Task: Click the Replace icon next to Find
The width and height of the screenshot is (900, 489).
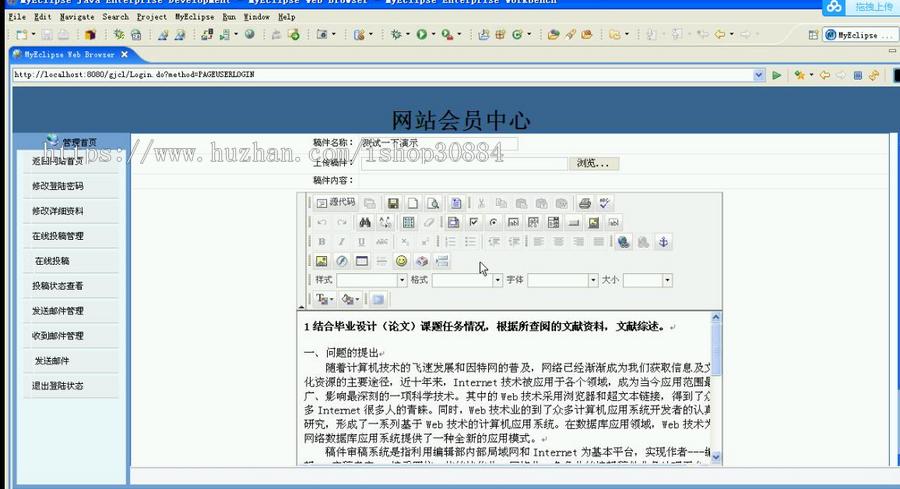Action: (385, 222)
